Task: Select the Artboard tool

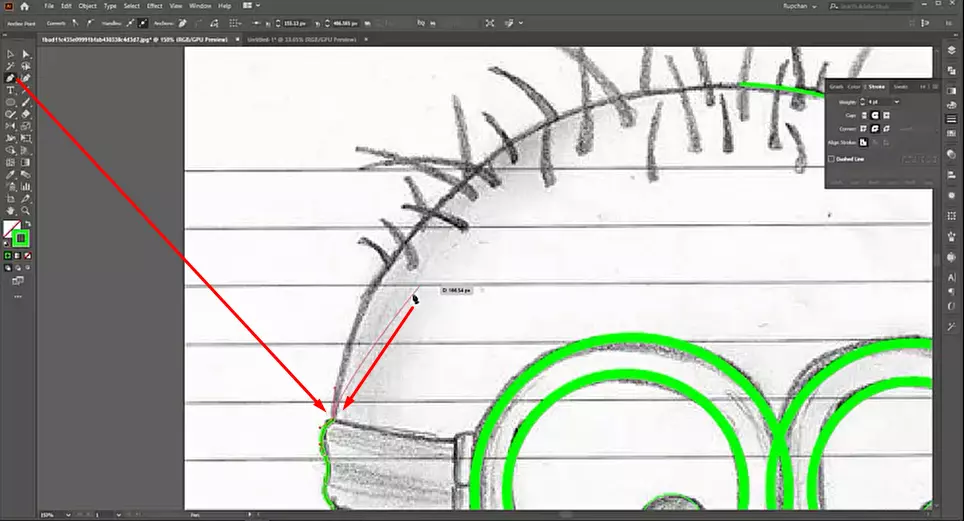Action: click(10, 199)
